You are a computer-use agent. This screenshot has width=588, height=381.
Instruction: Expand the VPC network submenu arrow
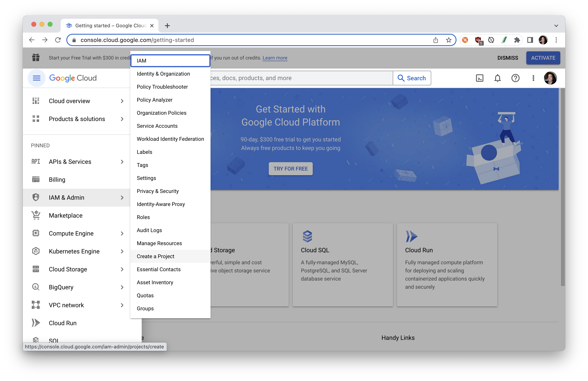[x=122, y=305]
